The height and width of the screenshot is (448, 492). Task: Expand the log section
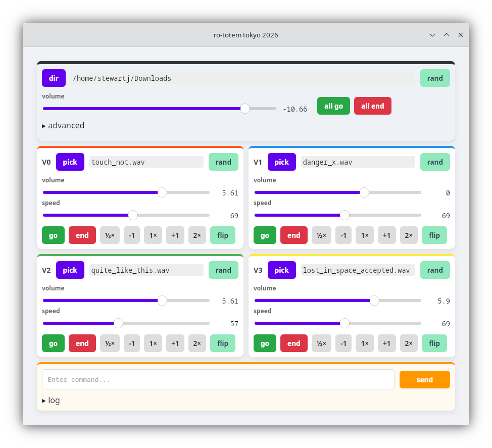point(51,401)
